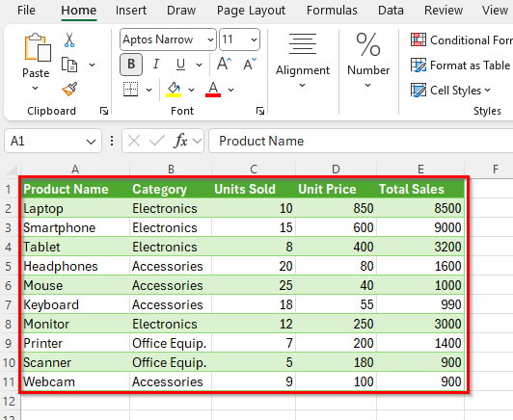Click the Total Sales header cell
Screen dimensions: 513x420
click(420, 189)
